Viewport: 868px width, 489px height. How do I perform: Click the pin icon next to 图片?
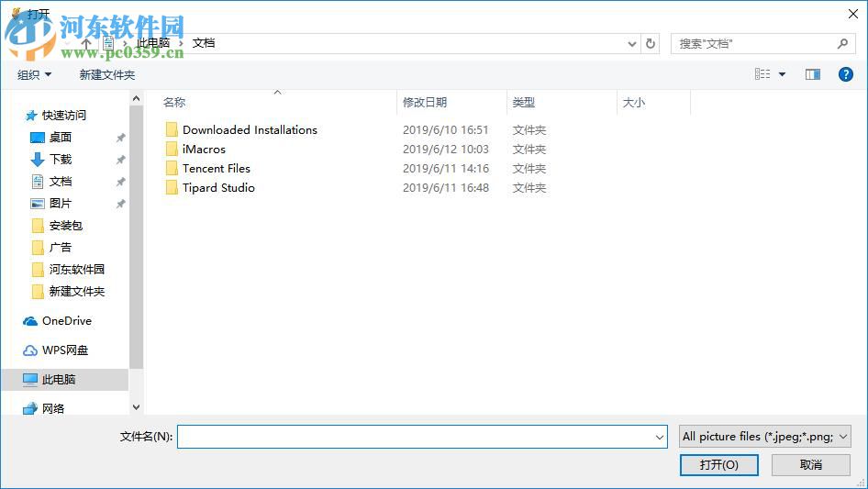point(120,204)
